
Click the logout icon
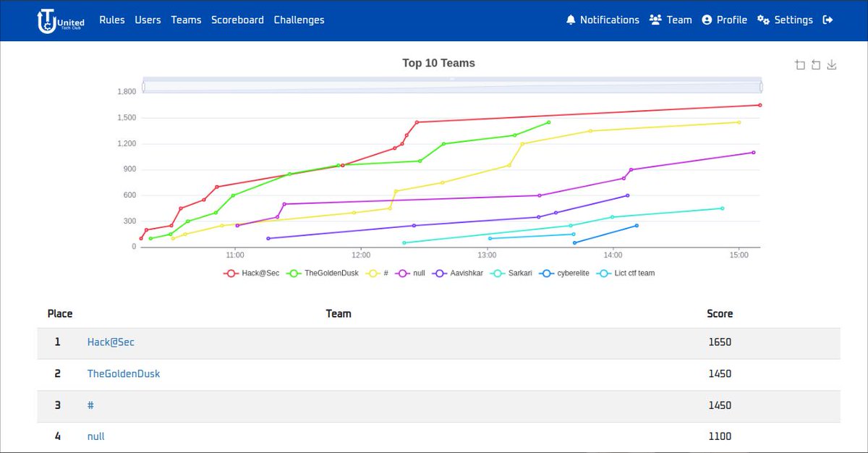click(x=828, y=20)
